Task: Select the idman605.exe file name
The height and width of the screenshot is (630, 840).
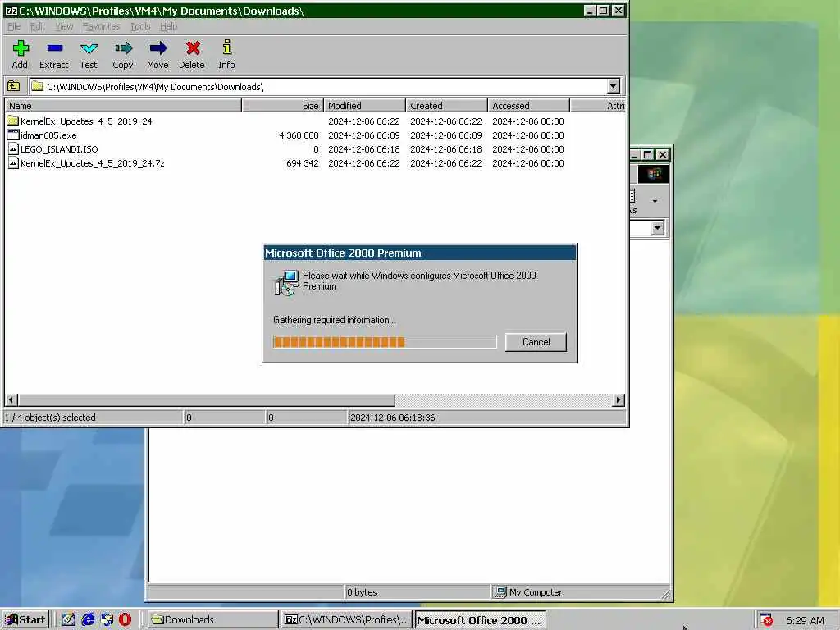Action: (x=48, y=135)
